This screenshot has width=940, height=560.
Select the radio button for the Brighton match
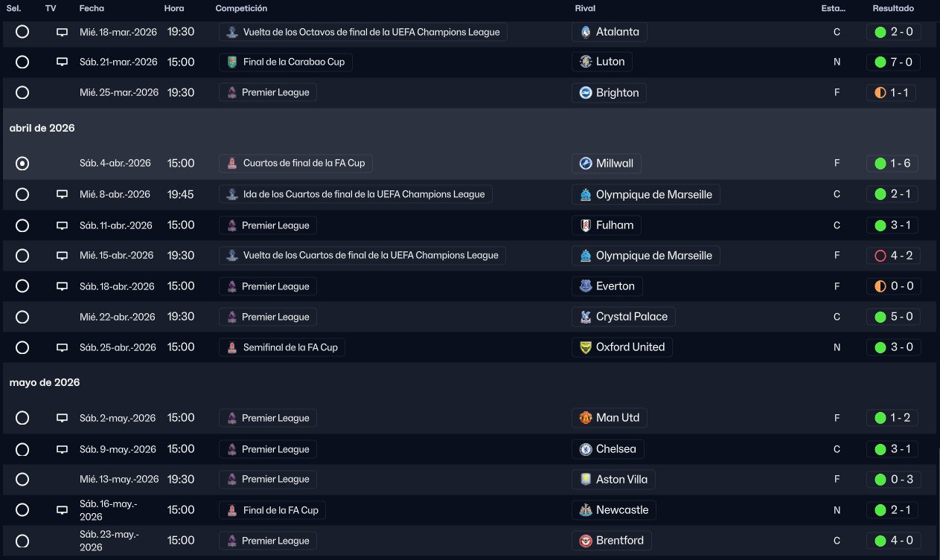point(22,93)
